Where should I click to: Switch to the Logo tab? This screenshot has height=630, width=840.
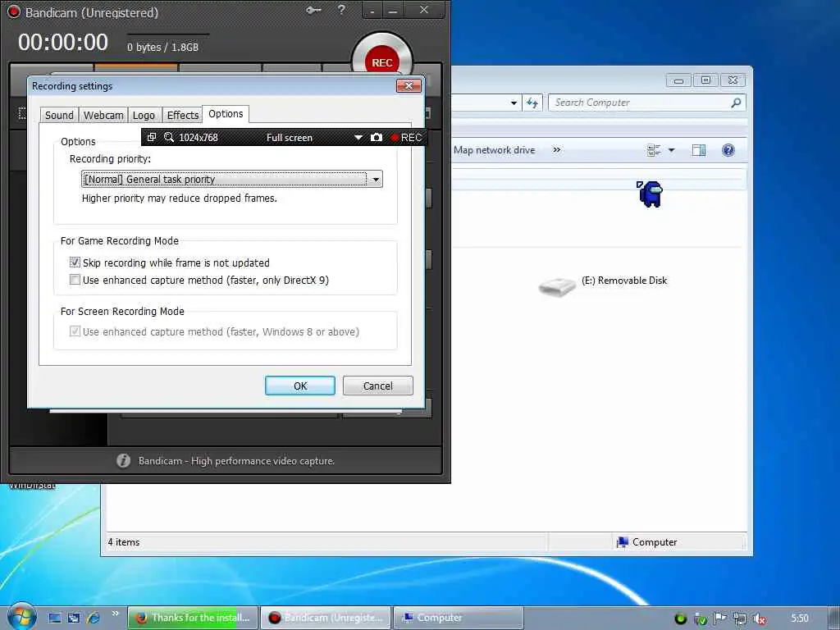click(144, 115)
